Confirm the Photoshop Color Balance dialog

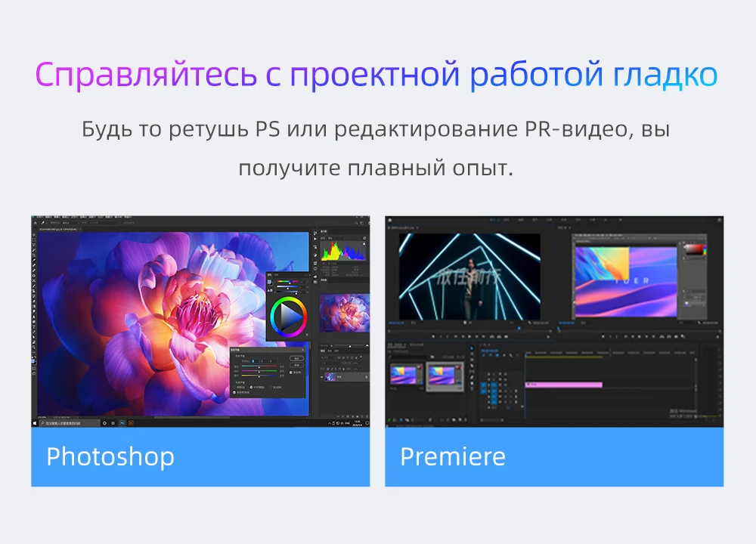[x=296, y=358]
